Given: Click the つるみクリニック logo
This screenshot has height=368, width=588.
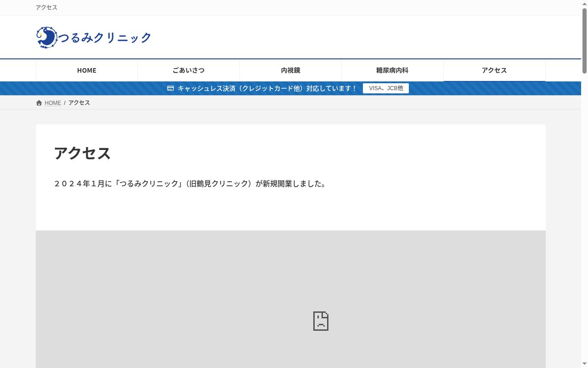Looking at the screenshot, I should point(94,37).
